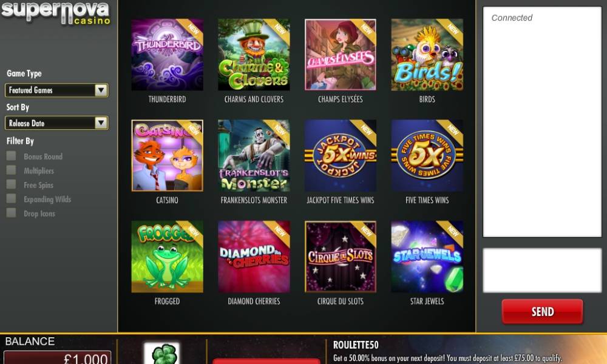Image resolution: width=607 pixels, height=364 pixels.
Task: Open the Champs Elysées game tile
Action: [341, 55]
